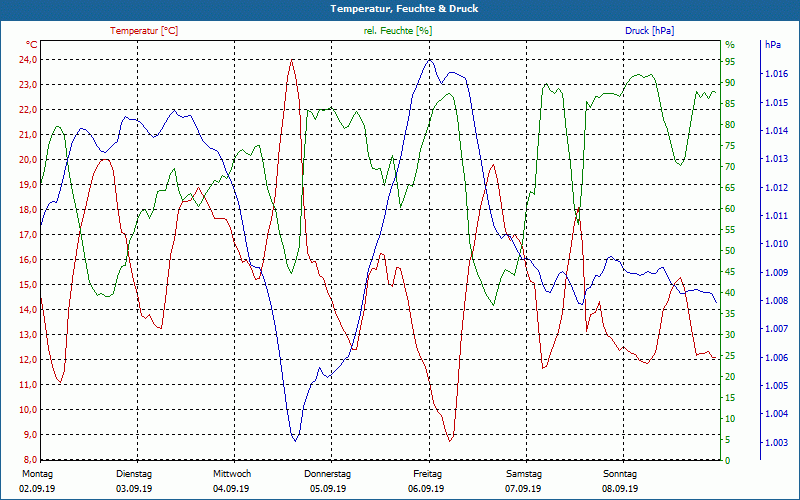Click the '24,0' temperature axis value
This screenshot has width=800, height=500.
pyautogui.click(x=29, y=60)
